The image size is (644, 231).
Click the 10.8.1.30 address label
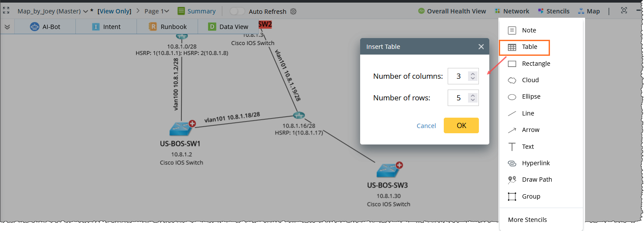[x=388, y=196]
